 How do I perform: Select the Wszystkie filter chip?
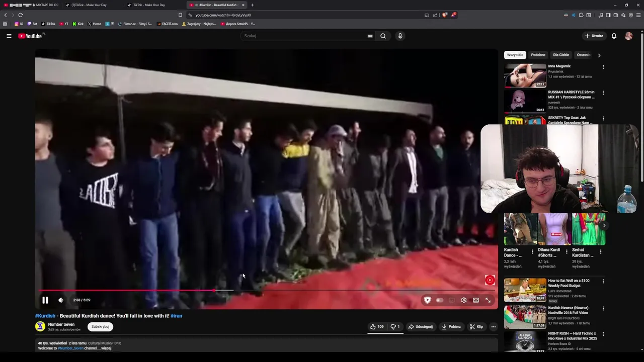point(515,55)
